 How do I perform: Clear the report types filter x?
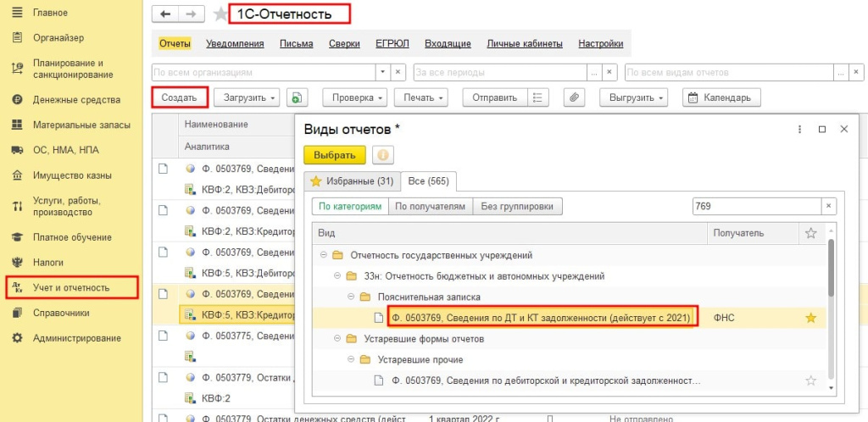point(856,73)
